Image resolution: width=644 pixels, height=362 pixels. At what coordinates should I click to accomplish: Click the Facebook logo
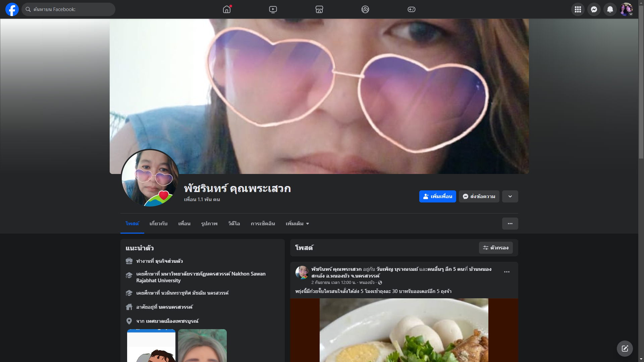(12, 9)
